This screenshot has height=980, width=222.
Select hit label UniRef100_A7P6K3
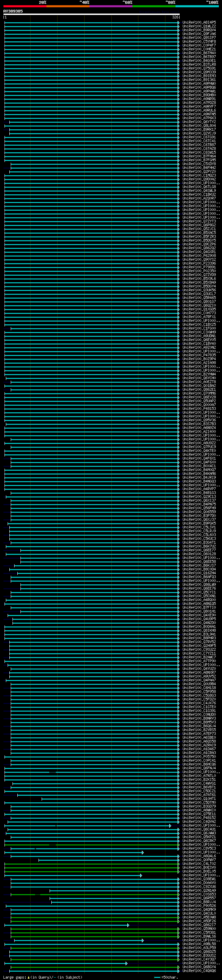point(199,118)
